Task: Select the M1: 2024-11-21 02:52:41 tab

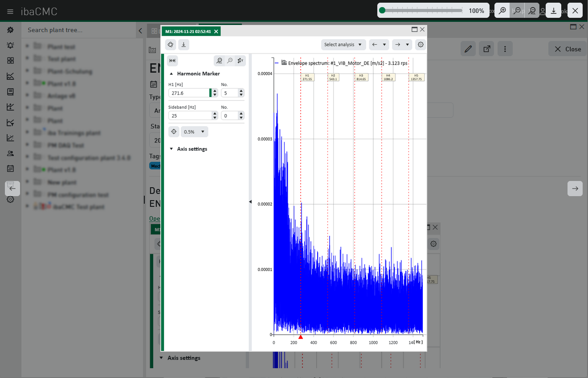Action: coord(188,31)
